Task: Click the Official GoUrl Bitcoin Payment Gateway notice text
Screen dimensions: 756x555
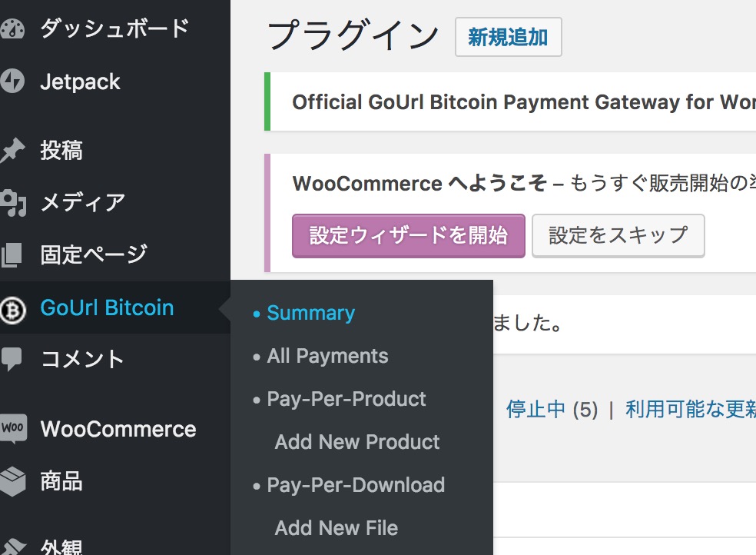Action: pyautogui.click(x=524, y=102)
